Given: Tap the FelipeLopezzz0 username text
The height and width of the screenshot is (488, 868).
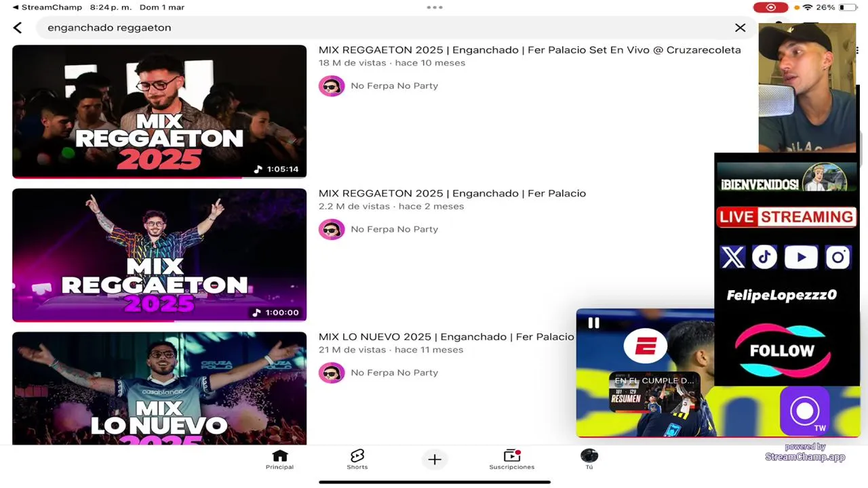Looking at the screenshot, I should click(782, 296).
